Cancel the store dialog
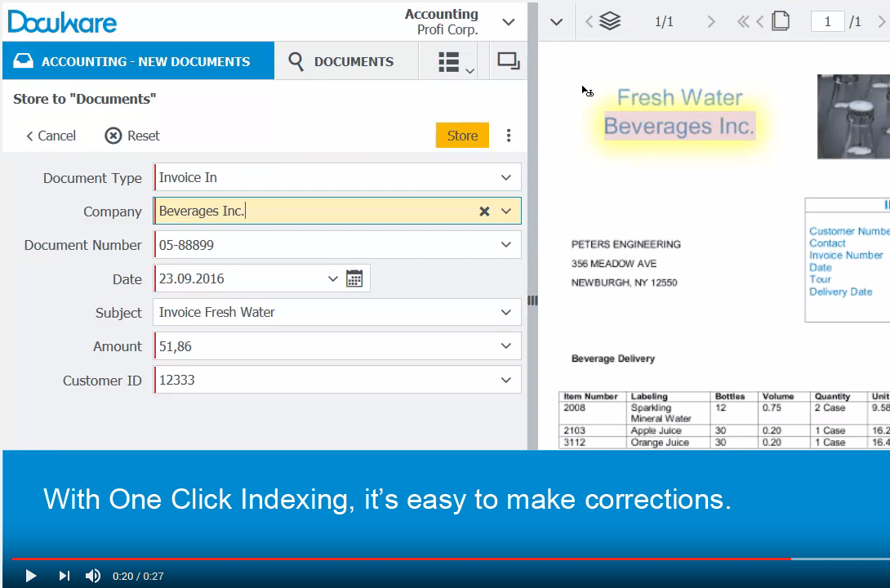Viewport: 890px width, 588px height. 51,136
